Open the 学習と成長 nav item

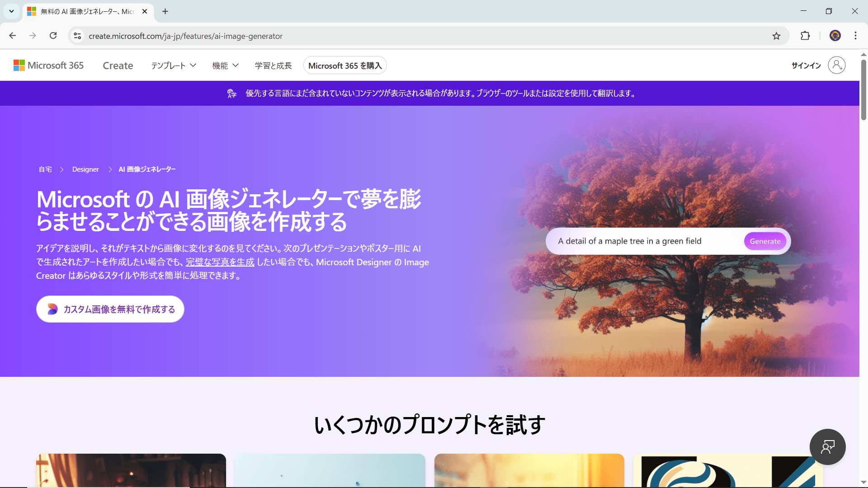tap(273, 66)
